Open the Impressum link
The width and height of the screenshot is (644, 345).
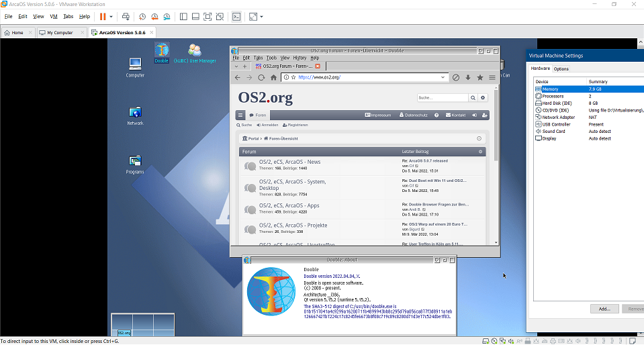[x=378, y=115]
